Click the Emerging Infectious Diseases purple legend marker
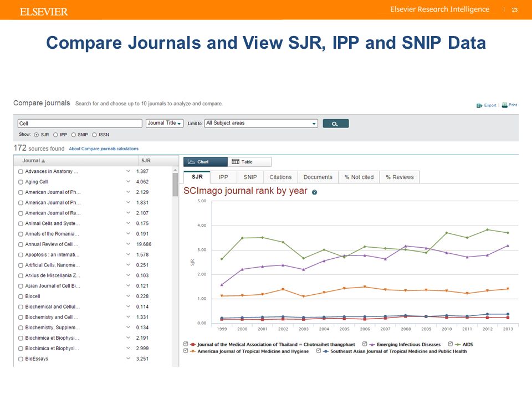 click(372, 344)
